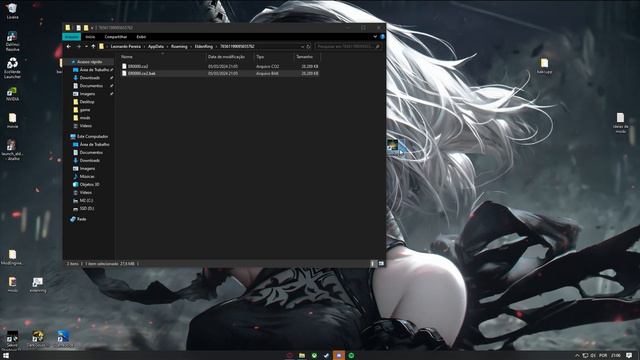Click the ER0000.co2.bak file icon

[124, 73]
